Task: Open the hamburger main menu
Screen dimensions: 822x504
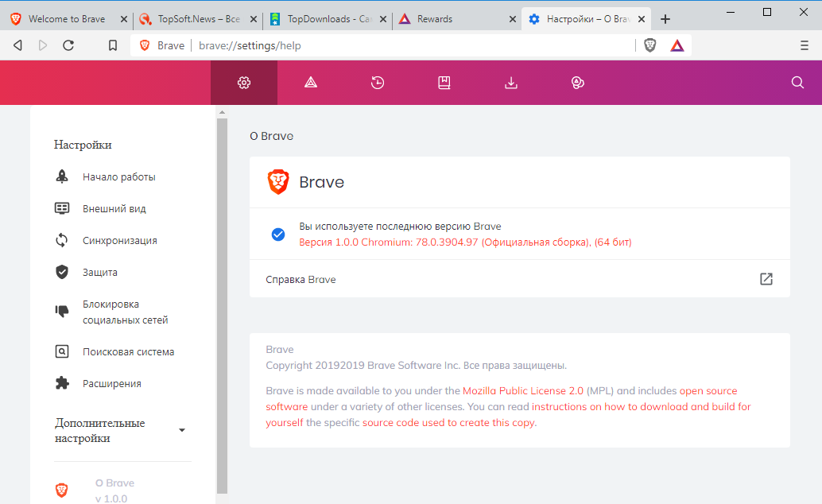Action: (x=805, y=45)
